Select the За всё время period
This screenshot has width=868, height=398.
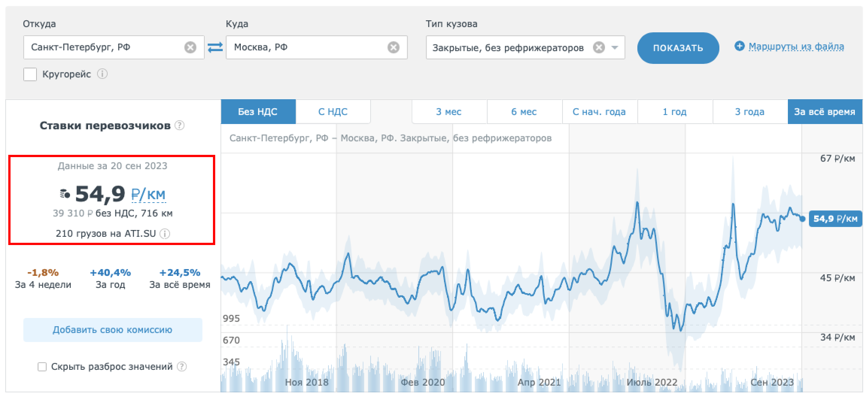coord(825,112)
